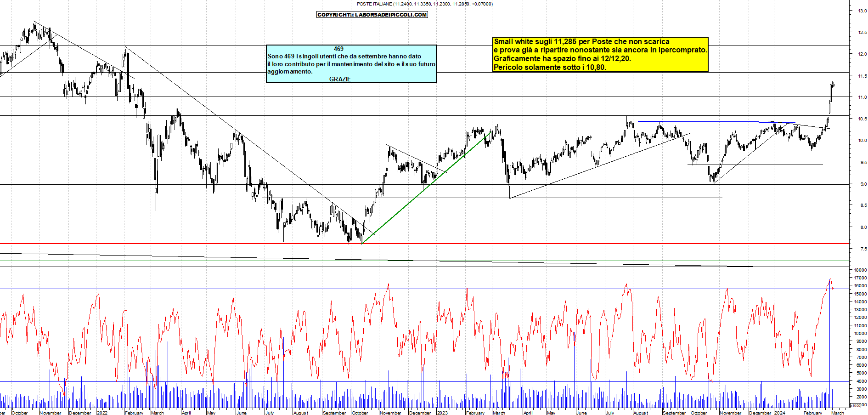The width and height of the screenshot is (868, 415).
Task: Click the 7.5 price axis label
Action: tap(863, 249)
